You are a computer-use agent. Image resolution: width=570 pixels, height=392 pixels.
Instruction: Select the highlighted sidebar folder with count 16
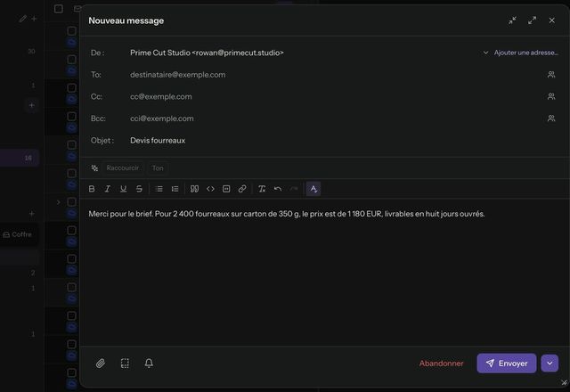click(19, 158)
